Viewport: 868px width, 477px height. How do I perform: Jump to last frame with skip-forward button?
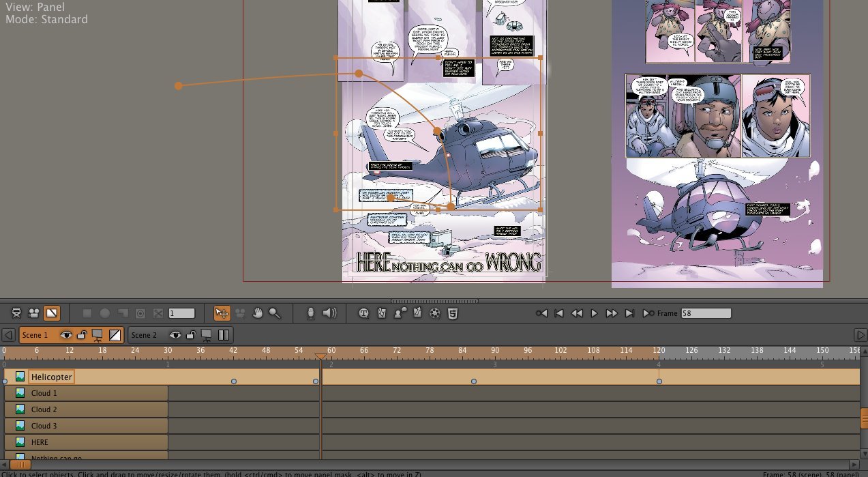coord(629,313)
